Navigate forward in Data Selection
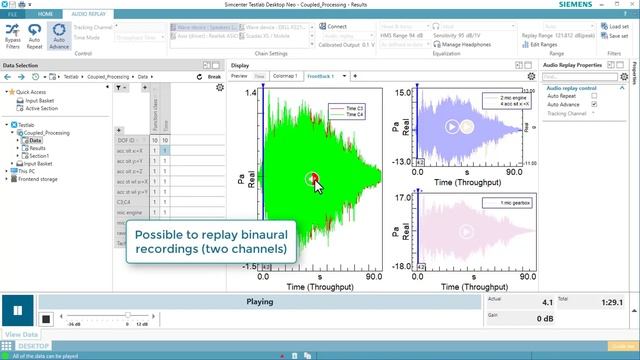The width and height of the screenshot is (640, 360). coord(21,77)
